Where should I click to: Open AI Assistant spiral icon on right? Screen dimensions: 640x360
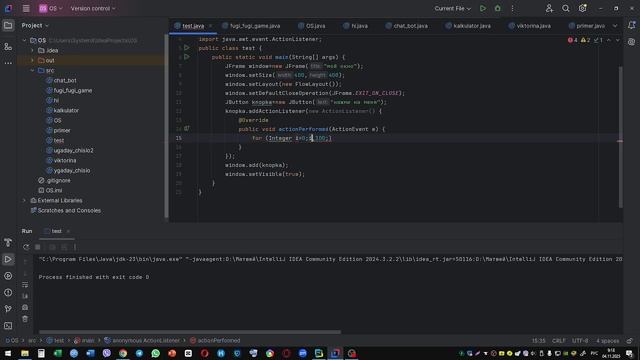coord(631,42)
